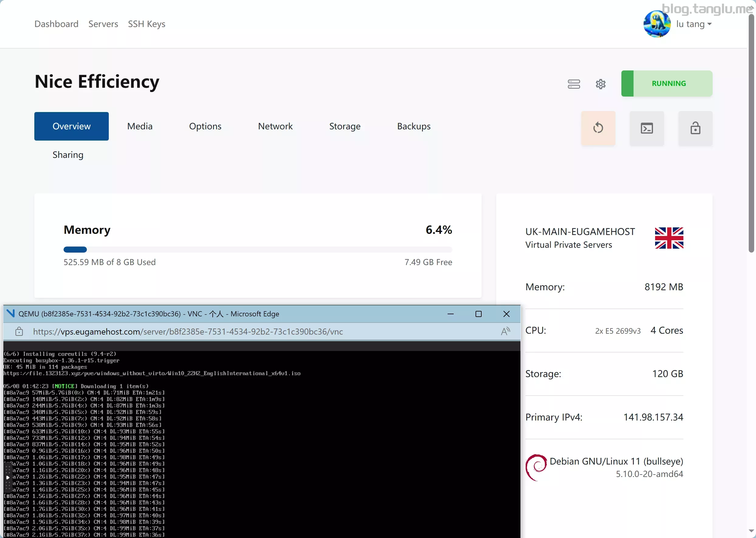Select the Storage tab

[x=345, y=126]
